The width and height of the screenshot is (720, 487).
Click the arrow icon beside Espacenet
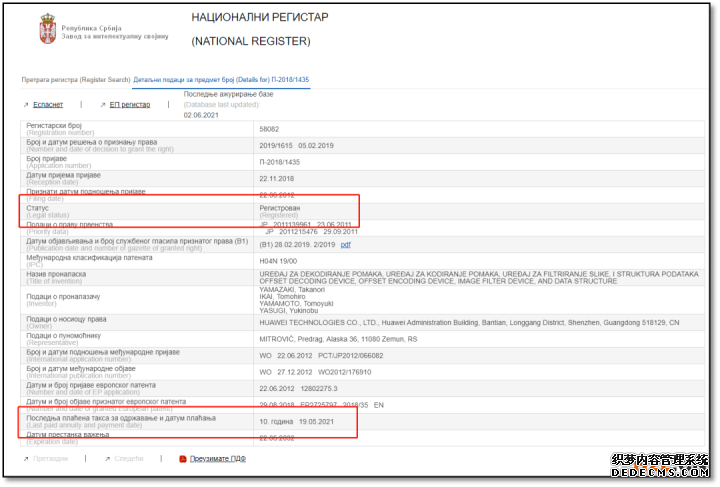pos(26,104)
